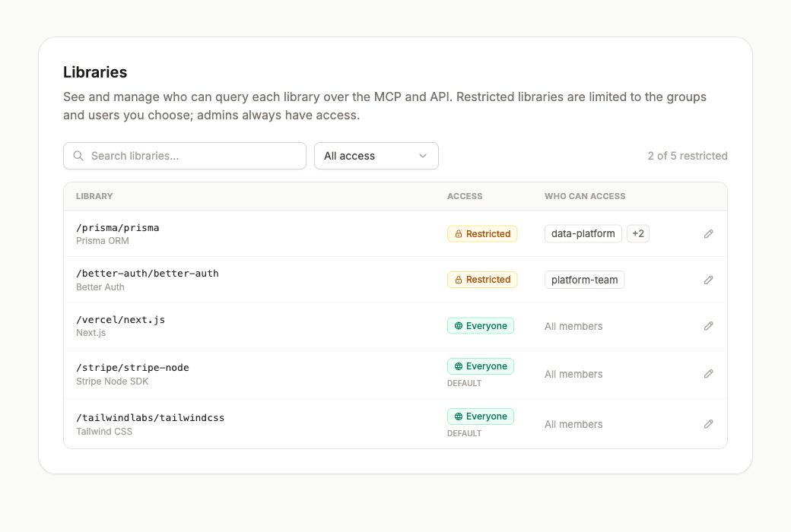Image resolution: width=791 pixels, height=532 pixels.
Task: Click the Prisma ORM subtitle
Action: coord(103,241)
